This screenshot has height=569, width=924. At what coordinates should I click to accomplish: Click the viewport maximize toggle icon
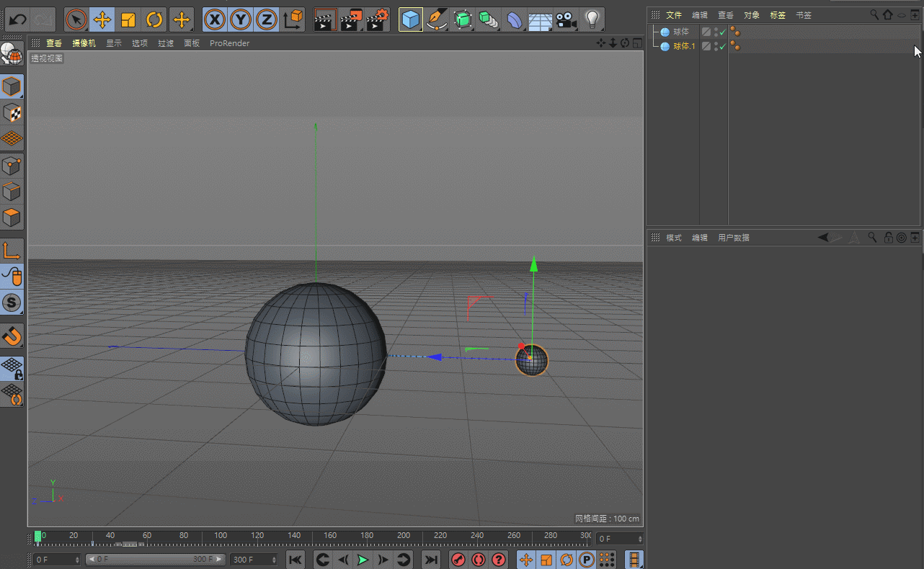coord(637,43)
